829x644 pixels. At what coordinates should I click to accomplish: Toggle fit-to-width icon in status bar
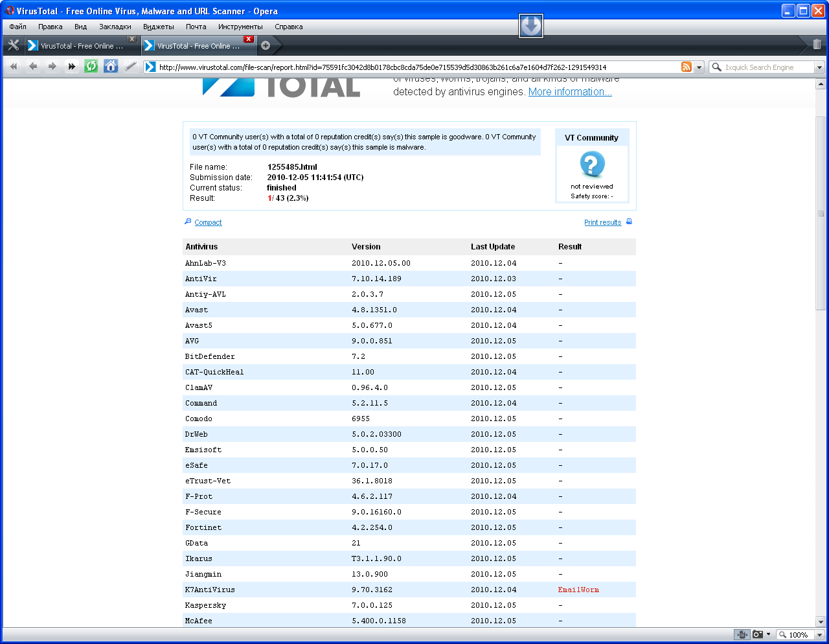(742, 634)
